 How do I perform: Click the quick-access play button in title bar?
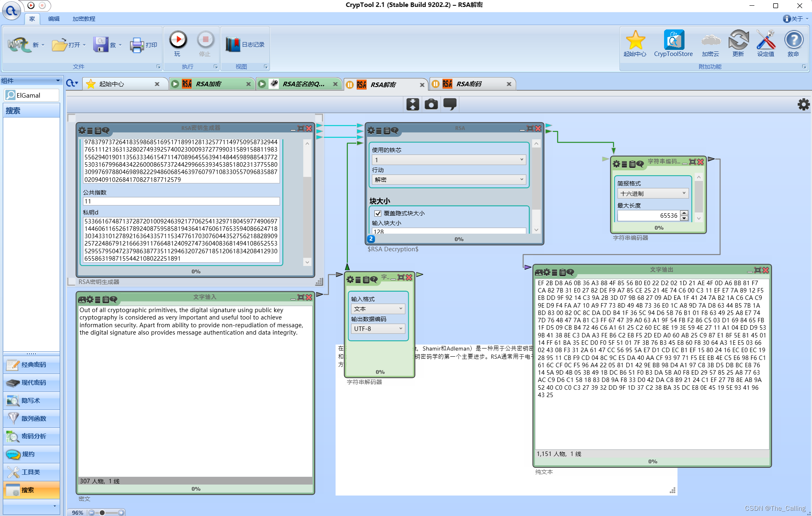(31, 5)
